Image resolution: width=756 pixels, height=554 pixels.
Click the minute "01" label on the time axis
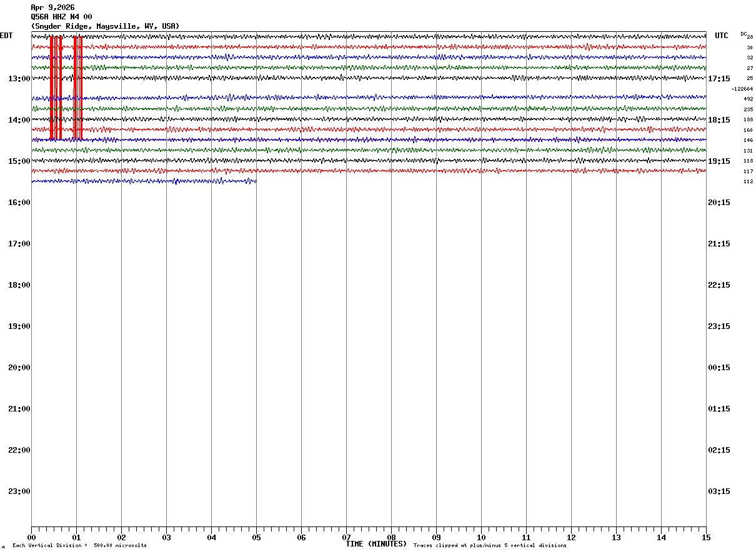pyautogui.click(x=76, y=538)
